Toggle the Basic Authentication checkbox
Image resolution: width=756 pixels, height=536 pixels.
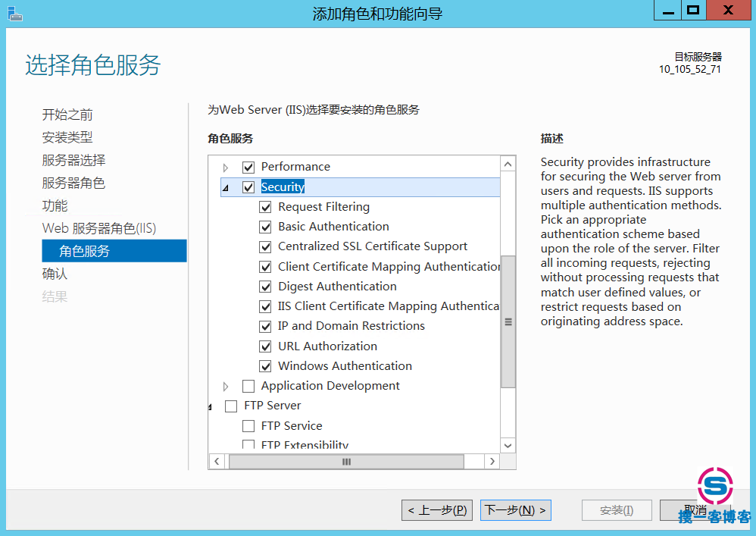[x=265, y=227]
